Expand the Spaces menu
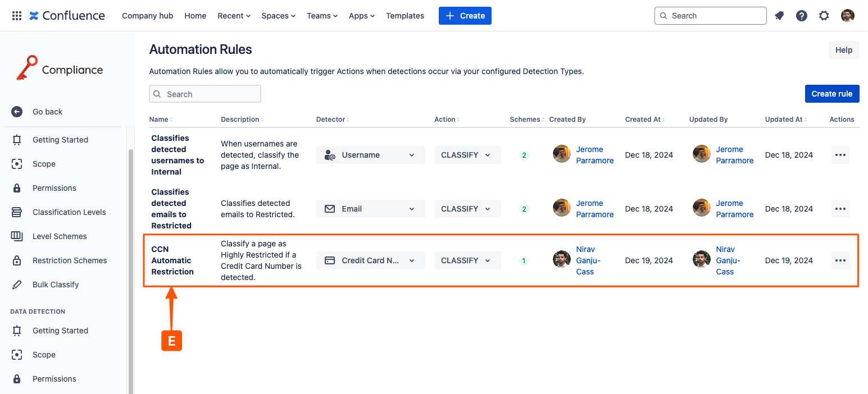868x394 pixels. click(278, 16)
